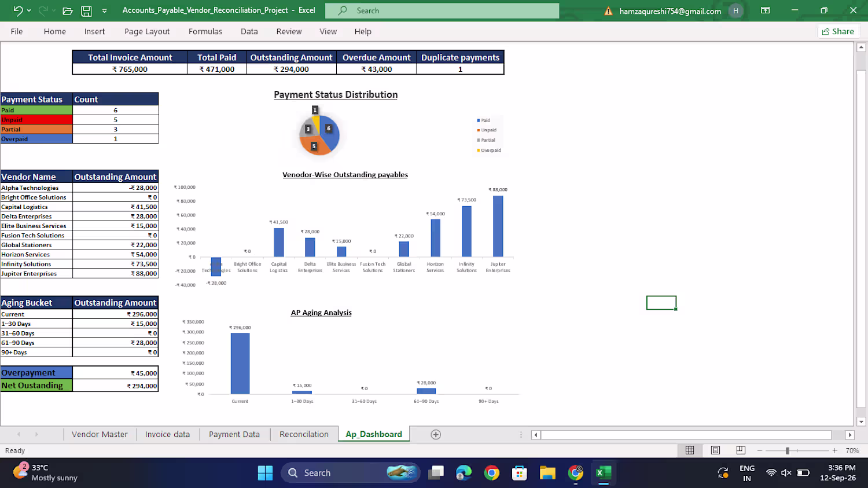Image resolution: width=868 pixels, height=488 pixels.
Task: Click the Share button
Action: pyautogui.click(x=838, y=31)
